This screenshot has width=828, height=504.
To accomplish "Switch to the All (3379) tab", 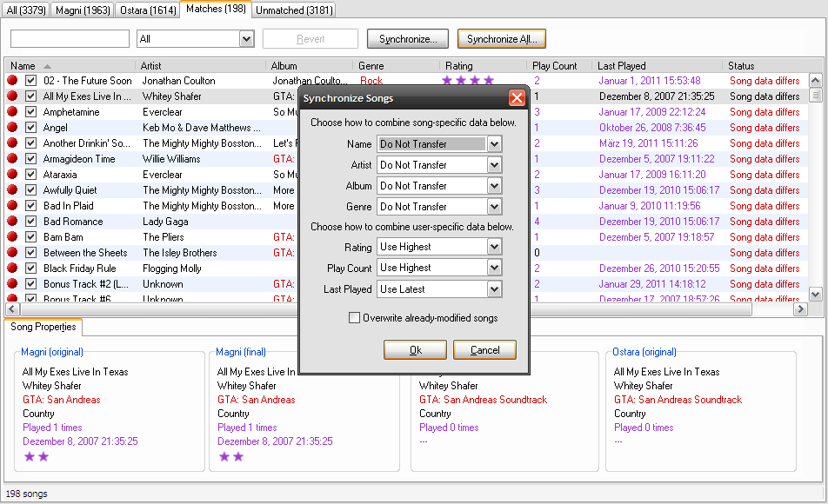I will tap(26, 10).
